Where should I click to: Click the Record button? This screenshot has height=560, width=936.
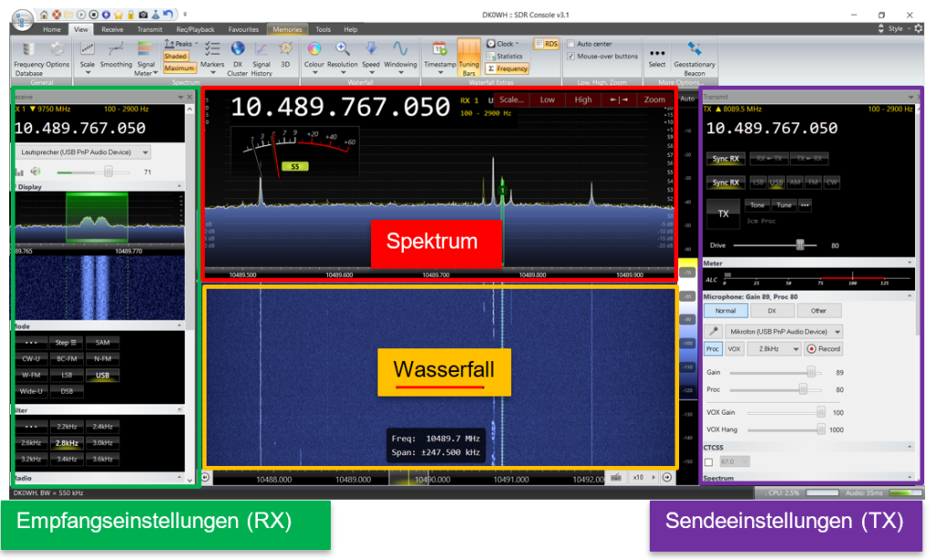pyautogui.click(x=824, y=349)
